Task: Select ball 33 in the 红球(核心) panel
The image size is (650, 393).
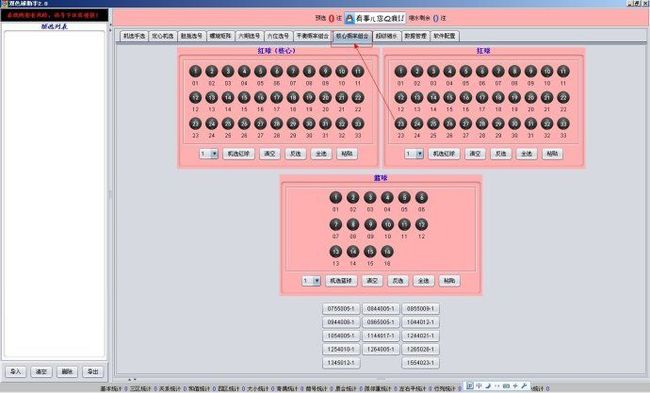Action: [x=358, y=124]
